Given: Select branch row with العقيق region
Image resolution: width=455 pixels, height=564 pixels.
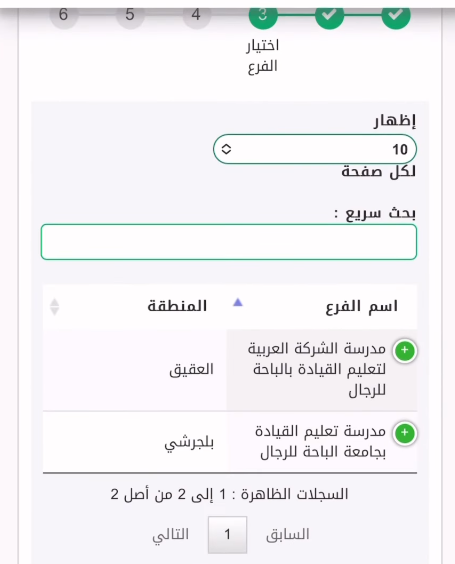Looking at the screenshot, I should click(x=230, y=370).
